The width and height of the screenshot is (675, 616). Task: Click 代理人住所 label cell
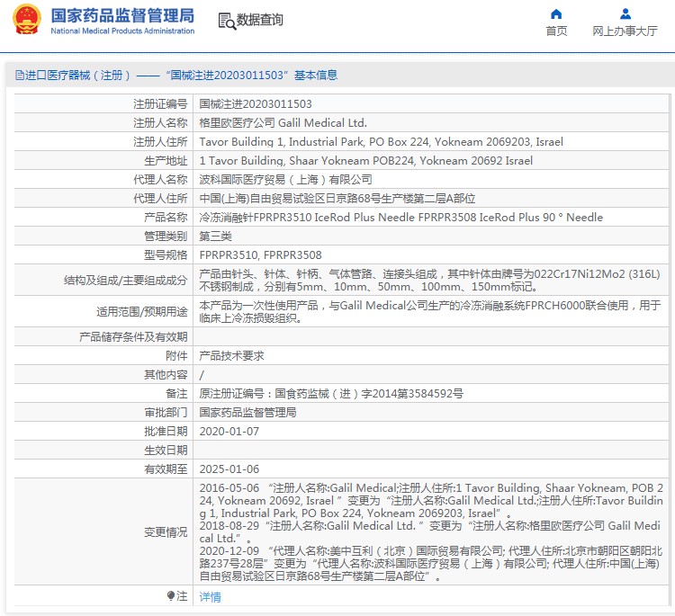click(x=103, y=199)
